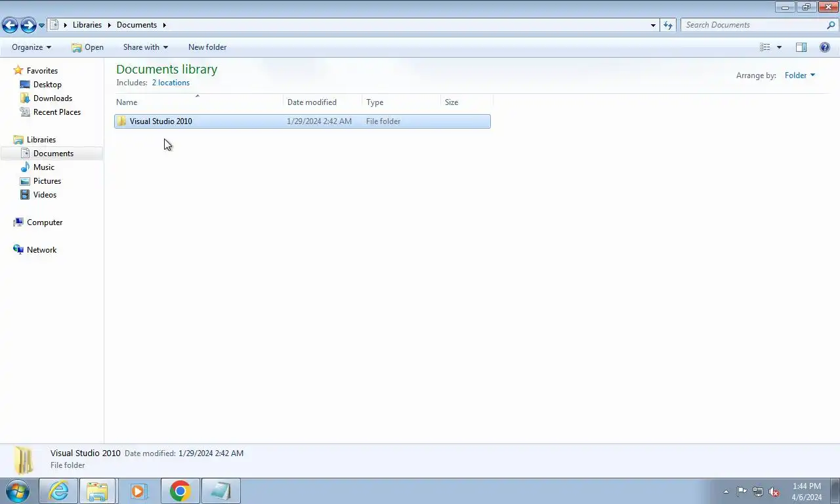Click the Open button on the toolbar
Screen dimensions: 840x504
click(x=87, y=47)
